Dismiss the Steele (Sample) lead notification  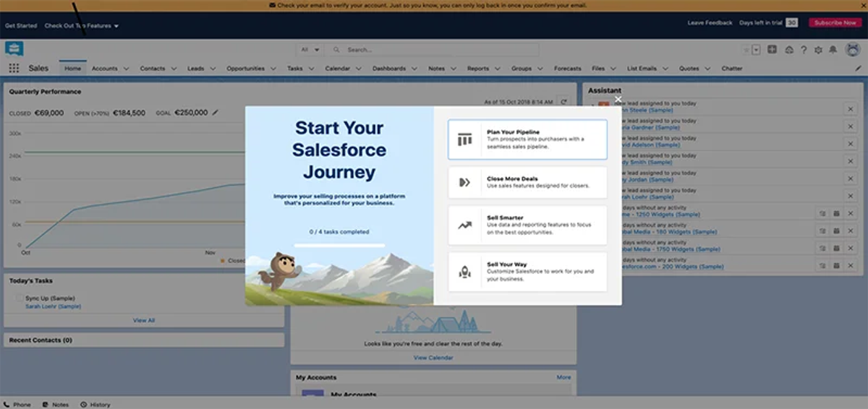850,108
